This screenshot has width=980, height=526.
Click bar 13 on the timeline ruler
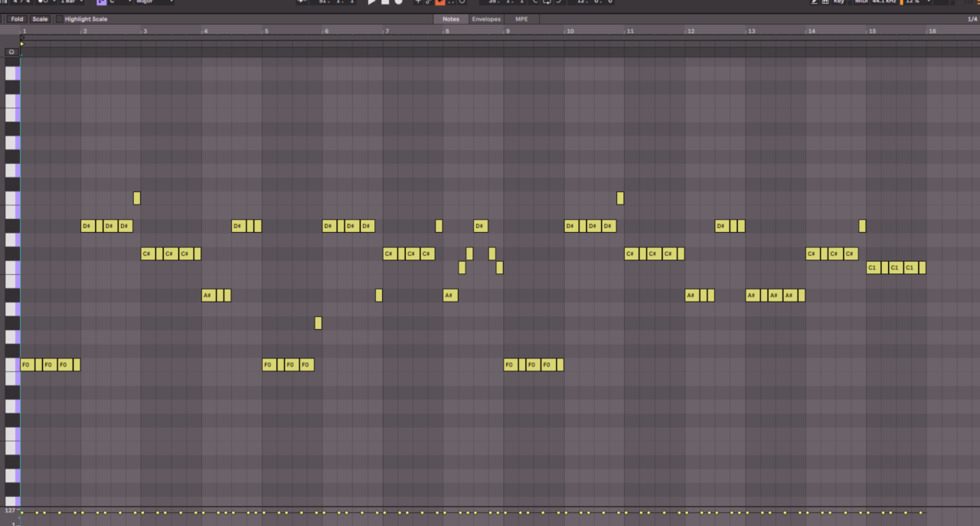751,31
